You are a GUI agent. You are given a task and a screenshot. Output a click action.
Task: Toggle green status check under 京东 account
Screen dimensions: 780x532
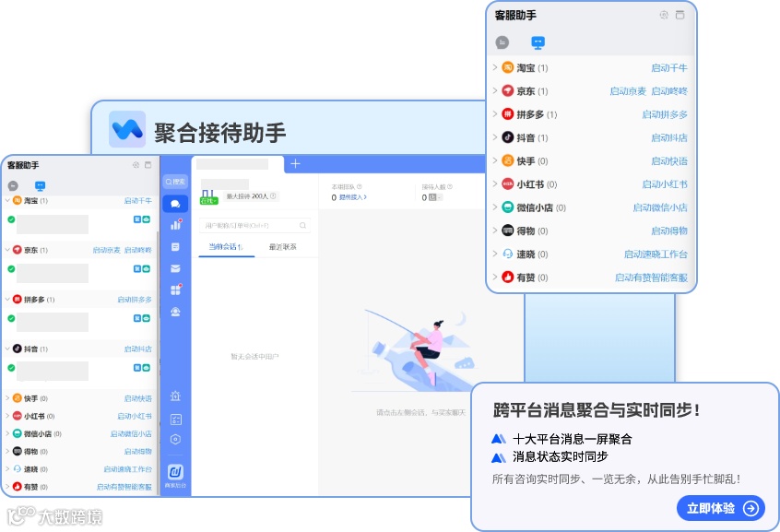(x=11, y=268)
